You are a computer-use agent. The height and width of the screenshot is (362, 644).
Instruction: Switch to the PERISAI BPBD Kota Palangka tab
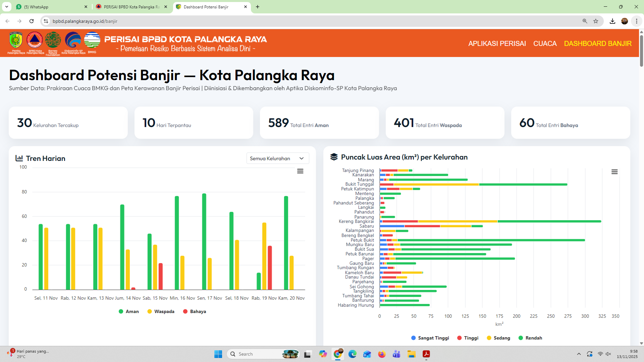pyautogui.click(x=131, y=7)
